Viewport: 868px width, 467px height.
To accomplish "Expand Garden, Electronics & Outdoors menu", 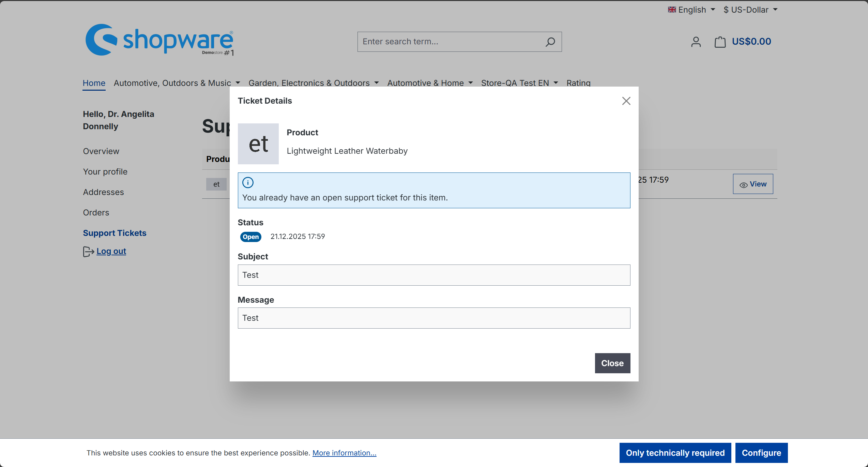I will (314, 83).
